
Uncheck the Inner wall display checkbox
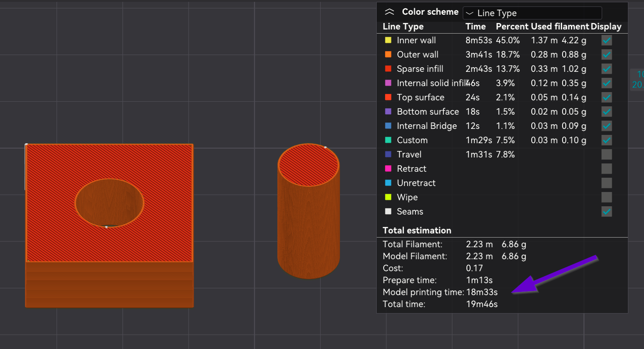pos(607,40)
